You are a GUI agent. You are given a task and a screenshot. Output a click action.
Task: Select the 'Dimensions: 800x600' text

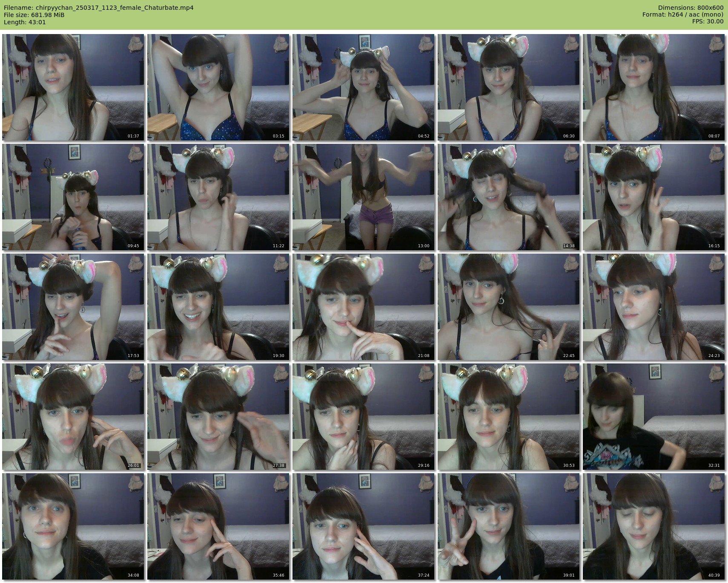tap(691, 8)
